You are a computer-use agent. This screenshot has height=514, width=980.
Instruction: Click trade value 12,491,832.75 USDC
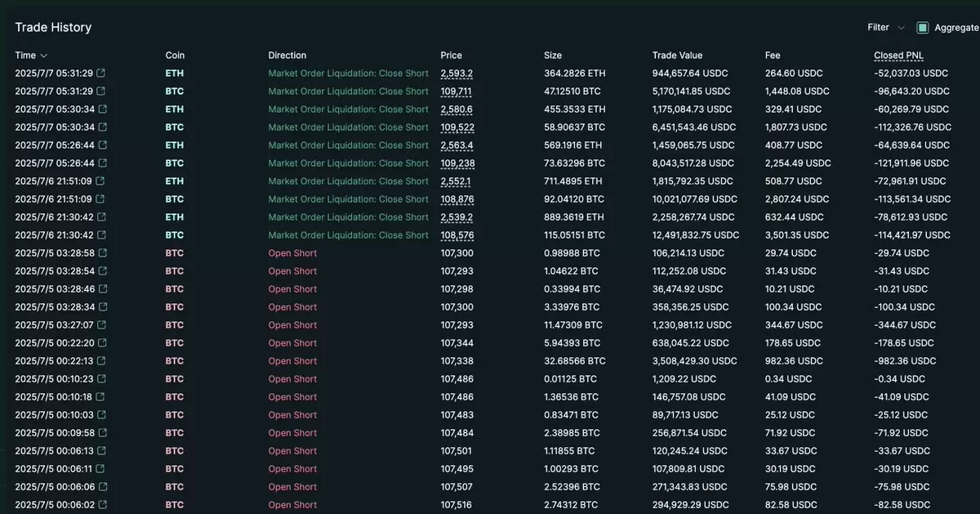696,235
